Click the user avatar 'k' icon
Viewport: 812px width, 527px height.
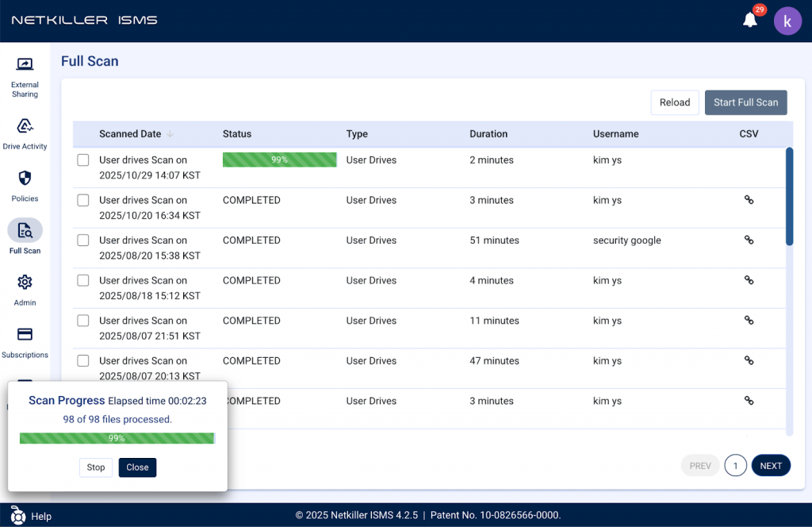tap(787, 21)
